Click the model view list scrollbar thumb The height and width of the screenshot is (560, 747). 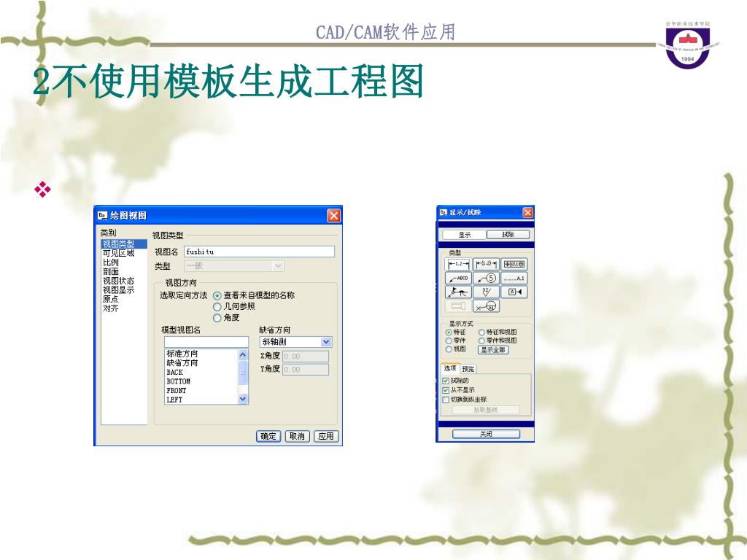click(243, 373)
